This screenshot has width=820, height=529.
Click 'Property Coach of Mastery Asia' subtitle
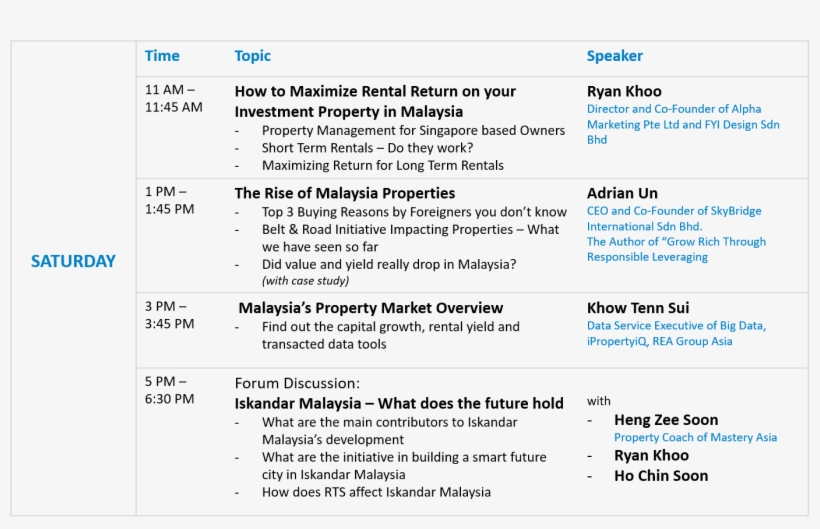(695, 437)
